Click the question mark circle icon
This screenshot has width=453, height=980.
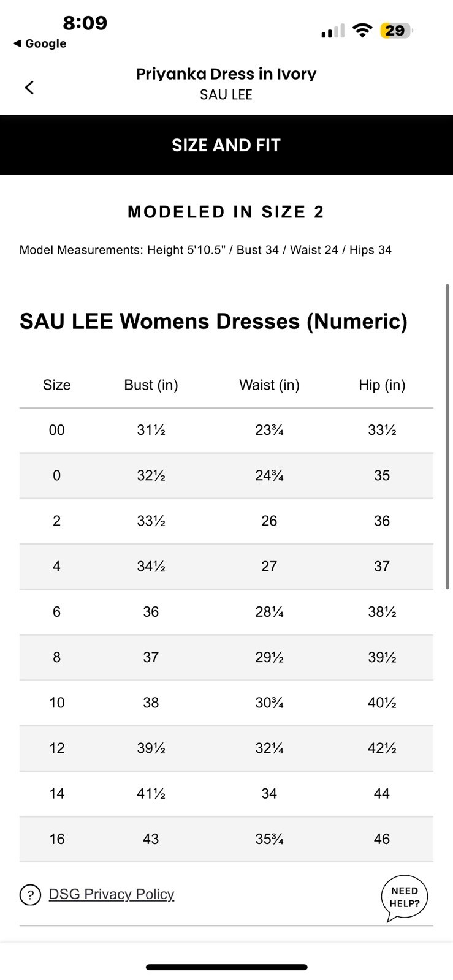coord(31,895)
